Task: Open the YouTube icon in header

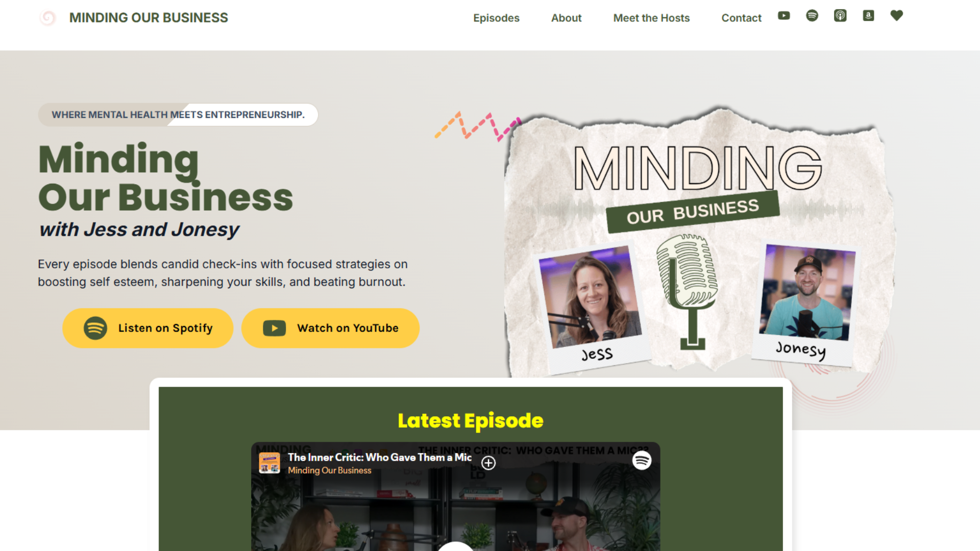Action: (784, 16)
